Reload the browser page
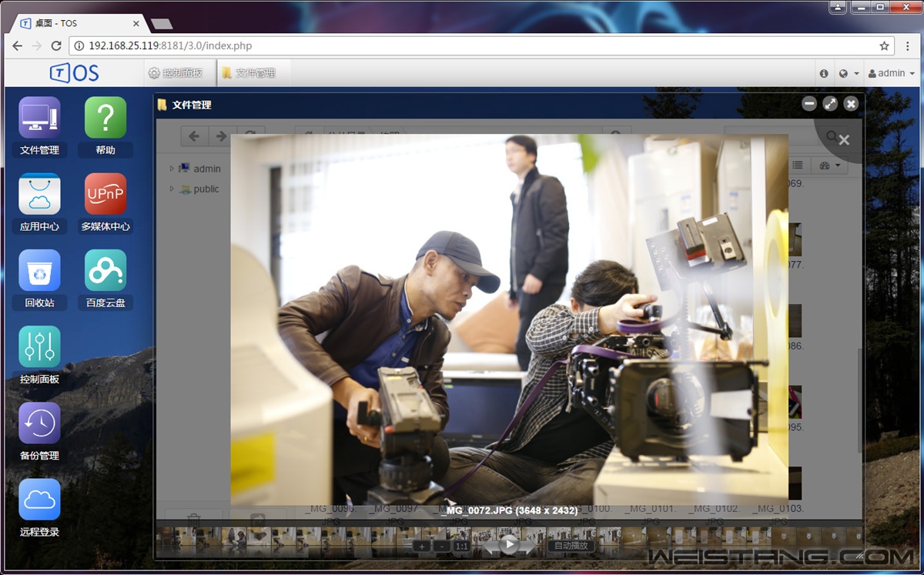The image size is (924, 575). (56, 46)
